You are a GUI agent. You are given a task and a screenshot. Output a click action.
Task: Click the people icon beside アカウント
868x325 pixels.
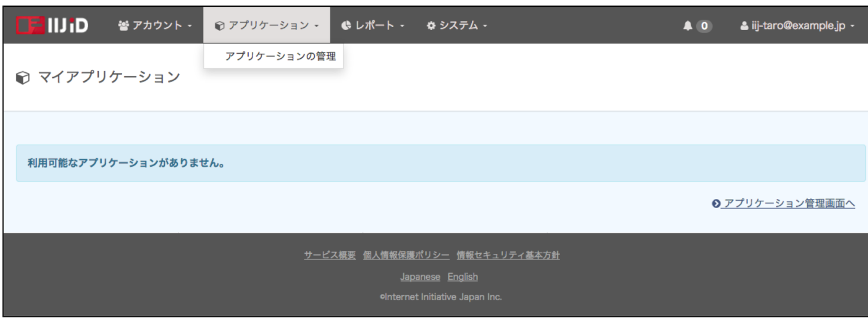(x=123, y=25)
